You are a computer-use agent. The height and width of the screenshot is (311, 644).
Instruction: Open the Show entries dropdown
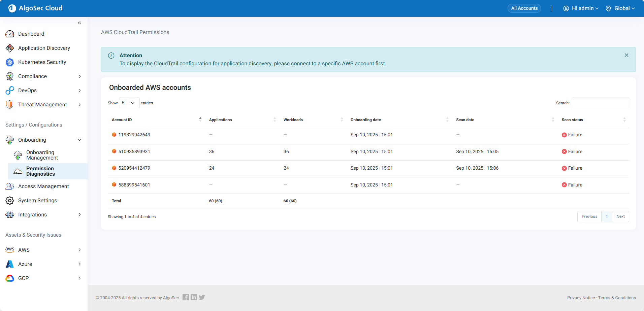pos(129,103)
